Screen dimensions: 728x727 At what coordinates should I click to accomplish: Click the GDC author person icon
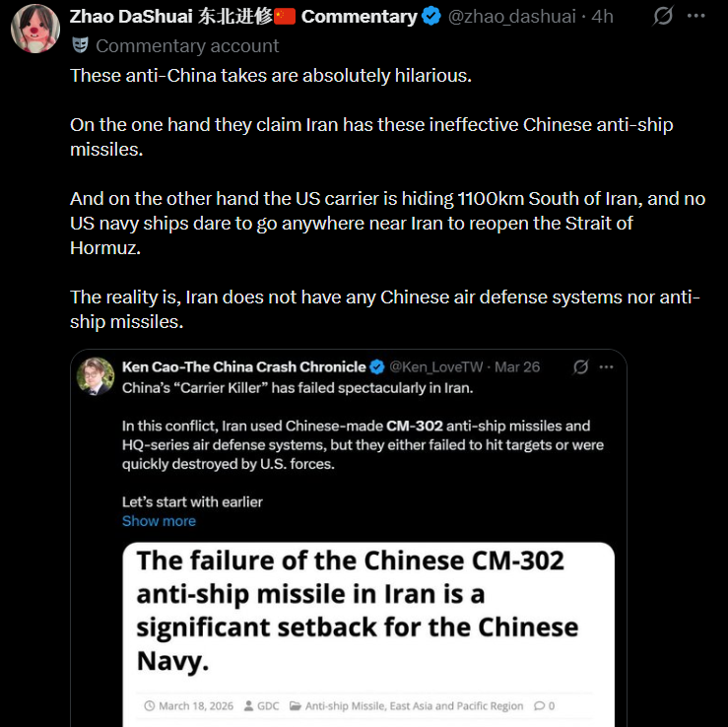click(x=249, y=705)
